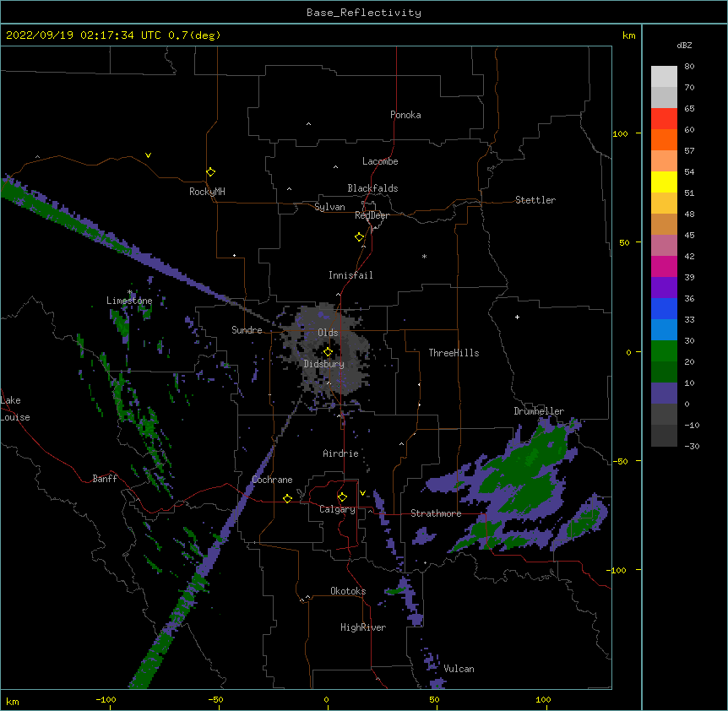The image size is (728, 711).
Task: Select the purple 36-39 dBZ legend swatch
Action: (x=664, y=287)
